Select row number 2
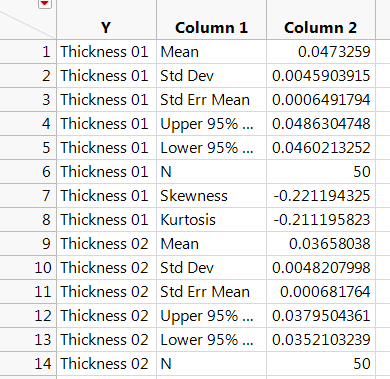The image size is (390, 379). (x=28, y=76)
